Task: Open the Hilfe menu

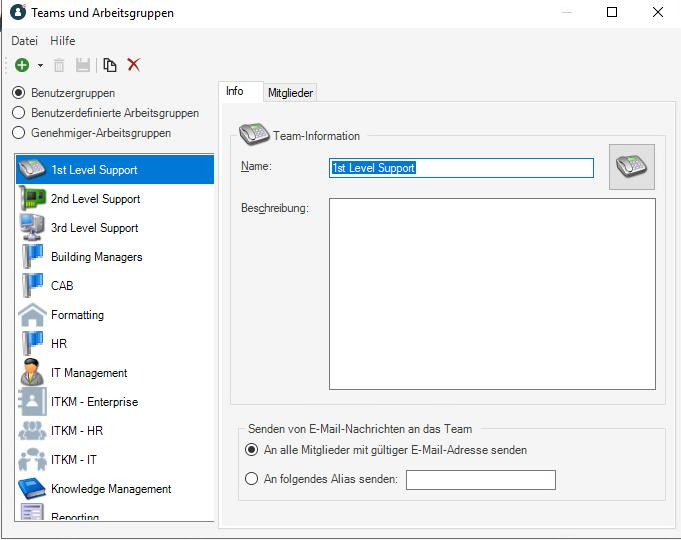Action: coord(63,41)
